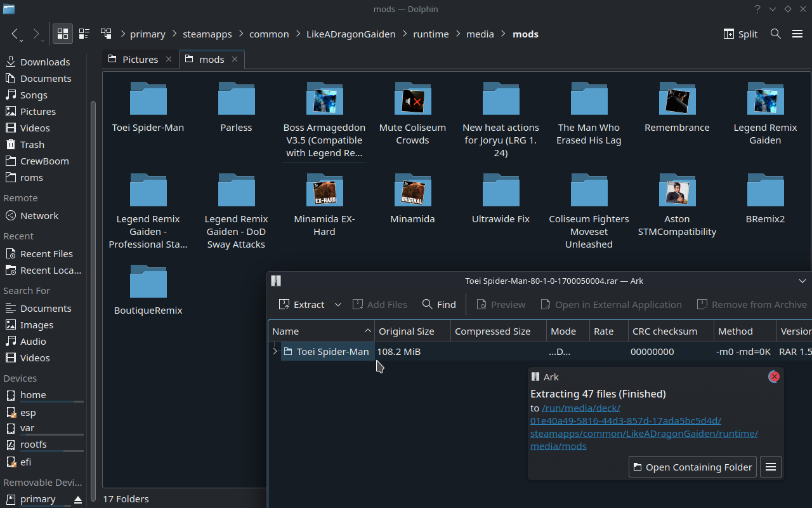
Task: Sort archive list by Original Size
Action: [x=412, y=331]
